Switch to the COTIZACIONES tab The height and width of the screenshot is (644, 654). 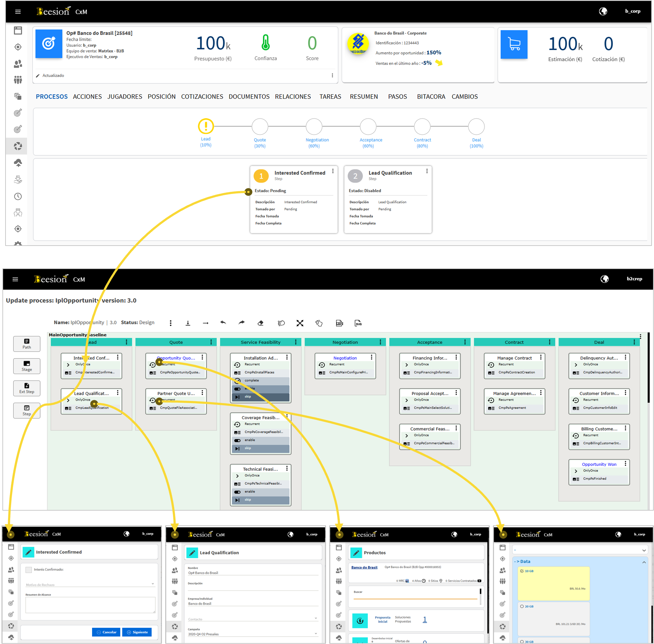click(x=202, y=96)
